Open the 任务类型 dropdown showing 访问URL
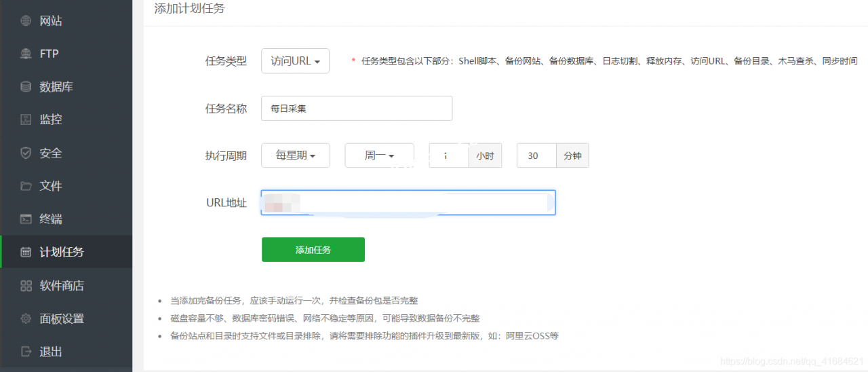Image resolution: width=868 pixels, height=372 pixels. pyautogui.click(x=295, y=61)
